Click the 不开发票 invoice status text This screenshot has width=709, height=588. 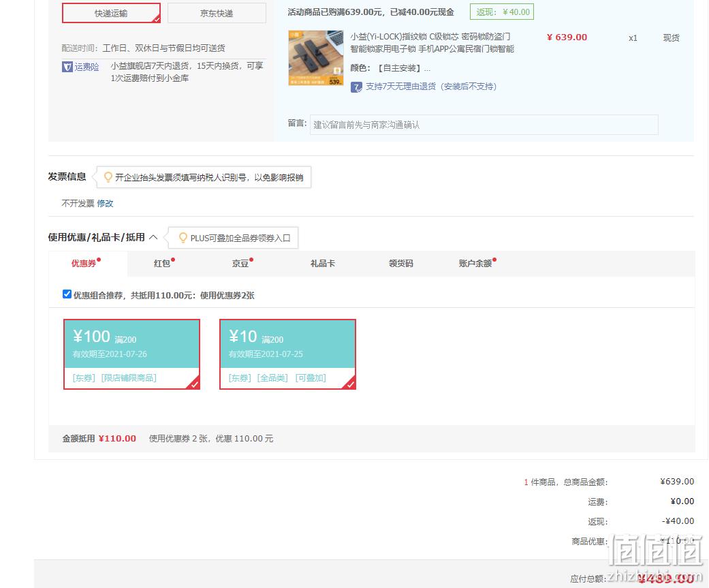(78, 204)
